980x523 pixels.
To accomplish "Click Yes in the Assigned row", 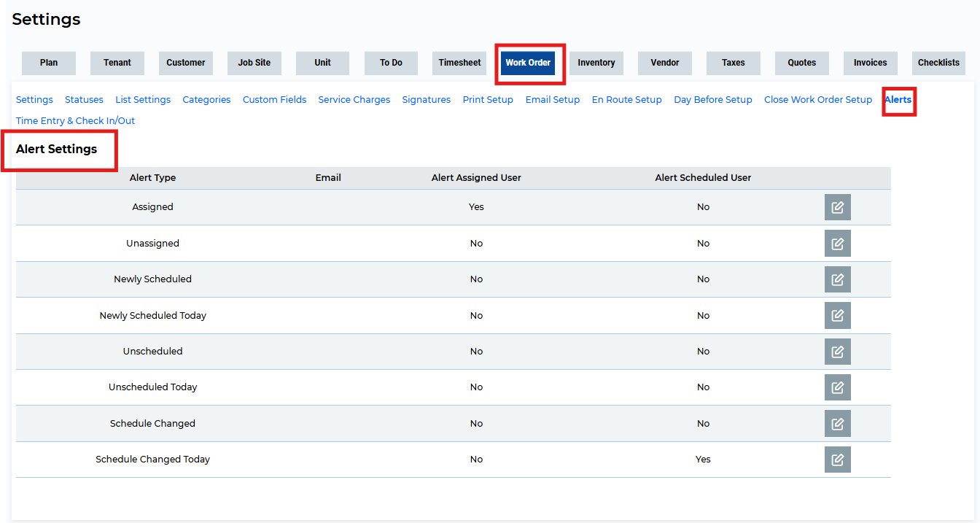I will (476, 207).
